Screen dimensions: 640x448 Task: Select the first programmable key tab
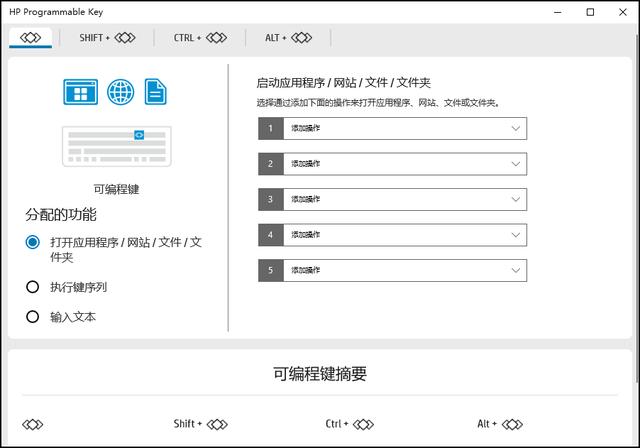coord(31,38)
